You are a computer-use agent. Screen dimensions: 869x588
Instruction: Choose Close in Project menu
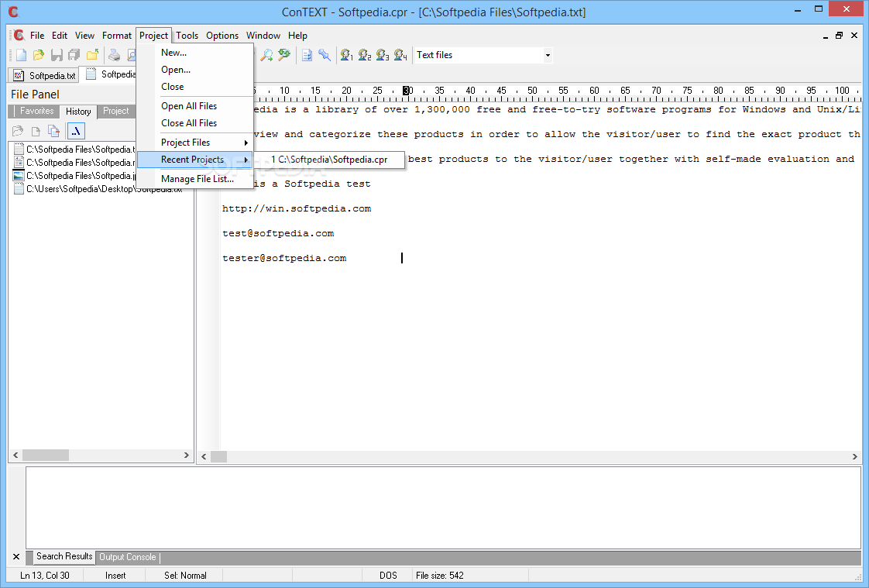pos(195,87)
